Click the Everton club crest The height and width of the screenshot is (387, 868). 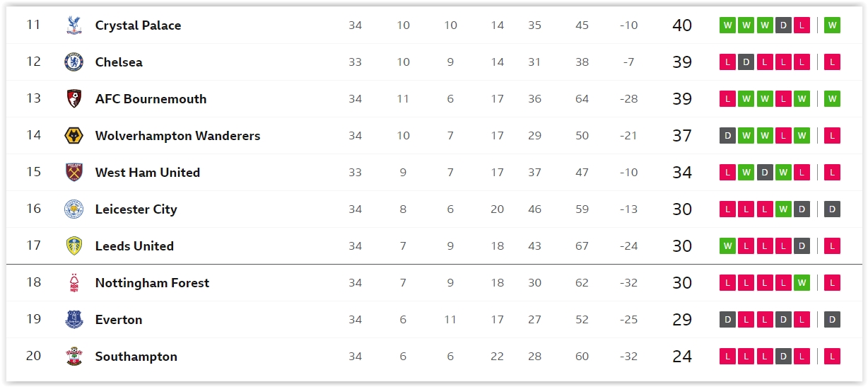coord(74,320)
